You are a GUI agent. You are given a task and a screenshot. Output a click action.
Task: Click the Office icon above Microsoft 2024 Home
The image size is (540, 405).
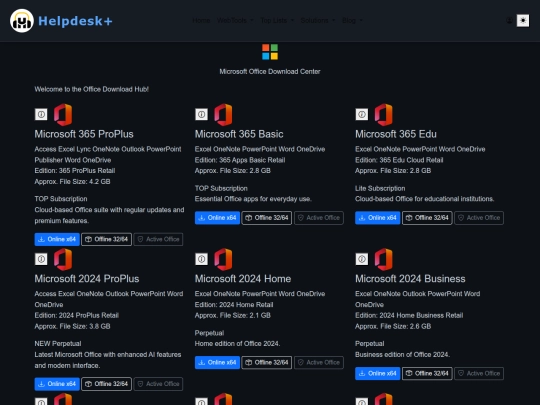coord(223,259)
